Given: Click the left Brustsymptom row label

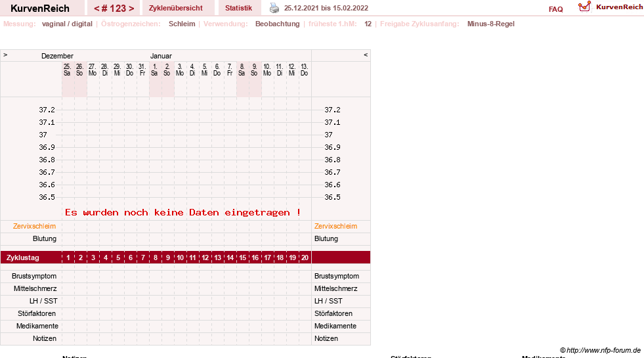Looking at the screenshot, I should (34, 276).
